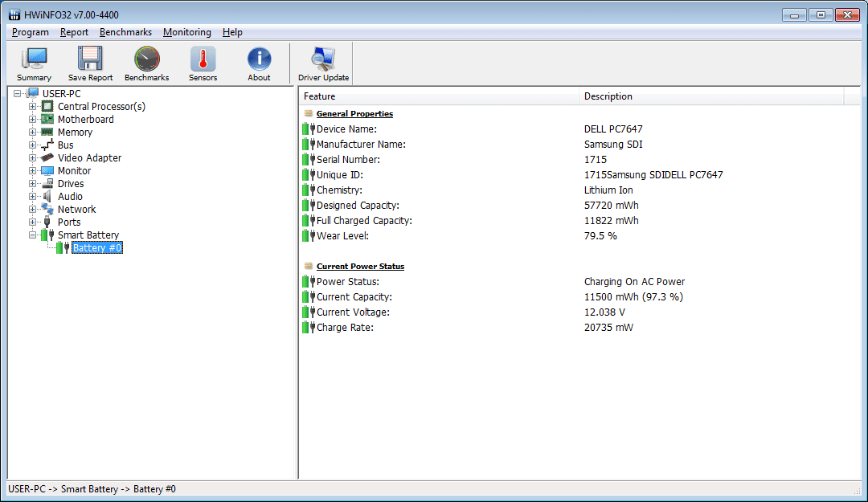Close the HWiNFO32 window
Screen dimensions: 868x502
[x=847, y=15]
